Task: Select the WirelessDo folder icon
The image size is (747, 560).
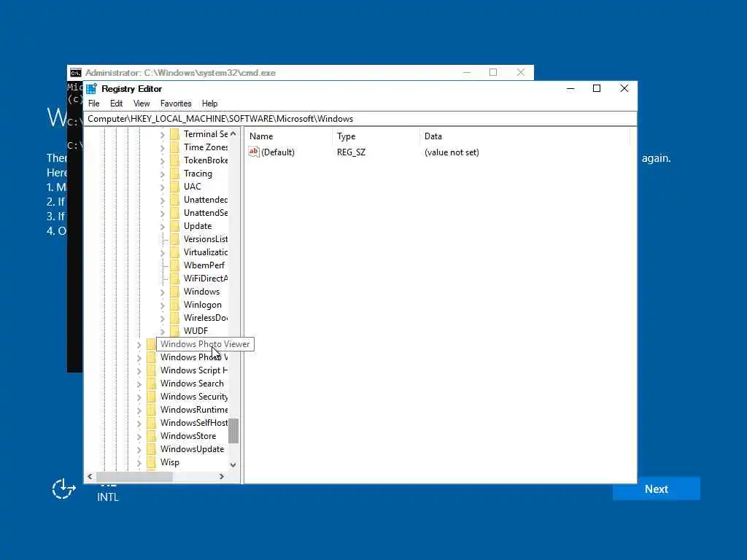Action: [x=175, y=318]
